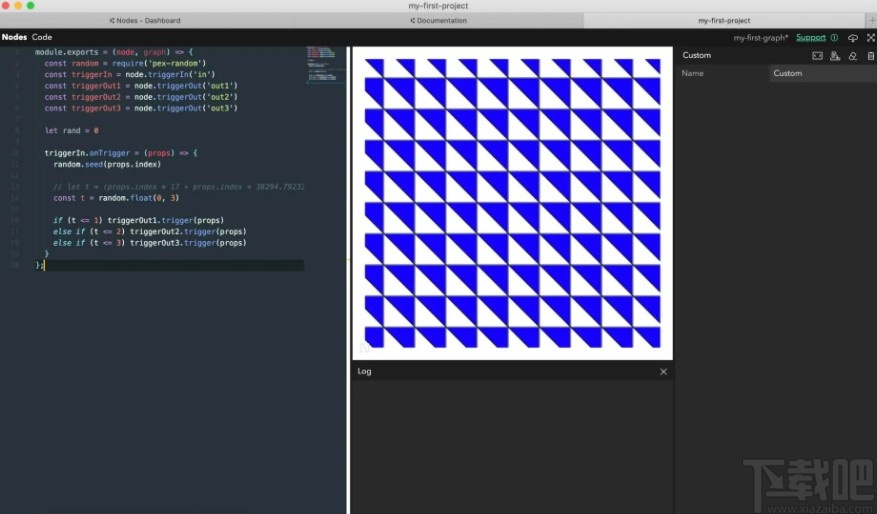Toggle fullscreen with the expand arrows icon
The width and height of the screenshot is (877, 514).
(871, 37)
